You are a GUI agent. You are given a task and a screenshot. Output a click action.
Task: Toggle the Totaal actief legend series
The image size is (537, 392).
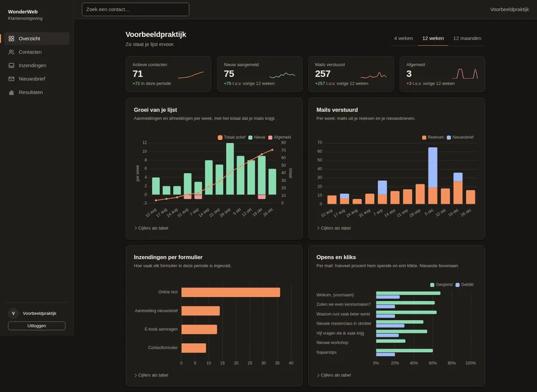click(x=232, y=137)
